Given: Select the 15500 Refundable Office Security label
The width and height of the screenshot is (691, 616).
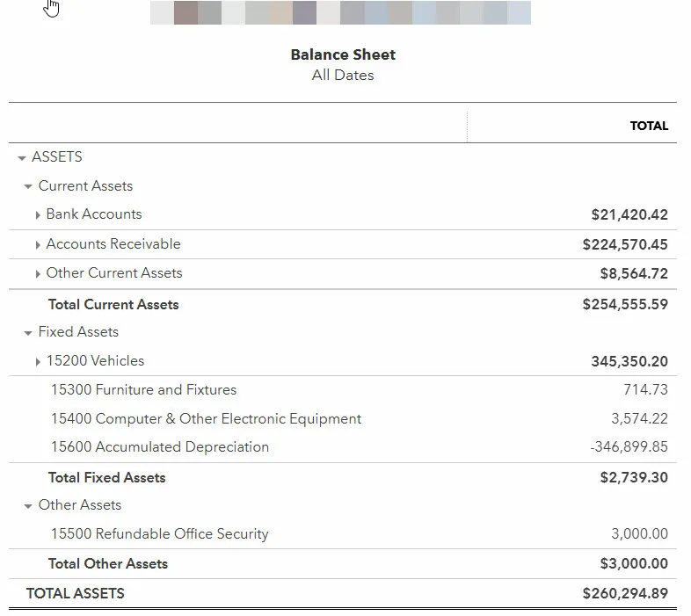Looking at the screenshot, I should coord(159,533).
